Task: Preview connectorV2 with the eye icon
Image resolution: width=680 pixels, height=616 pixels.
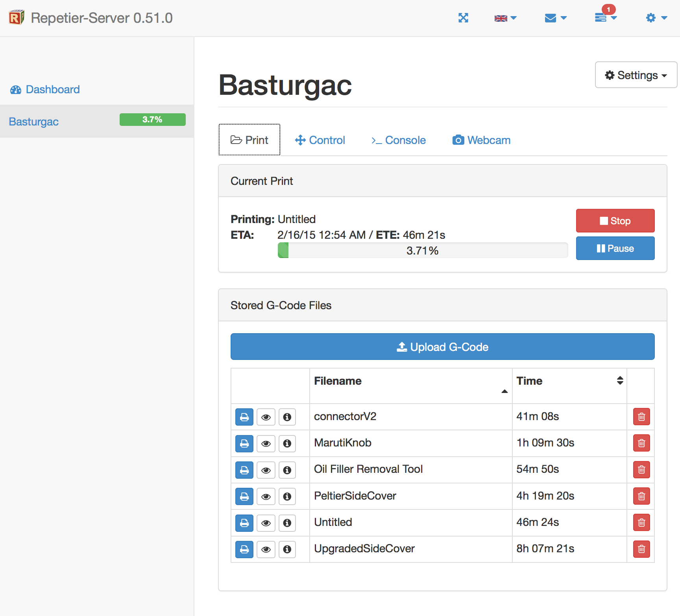Action: coord(266,417)
